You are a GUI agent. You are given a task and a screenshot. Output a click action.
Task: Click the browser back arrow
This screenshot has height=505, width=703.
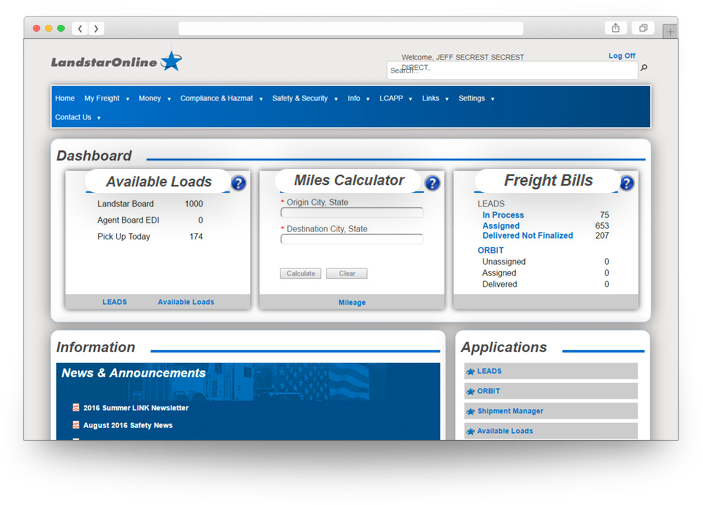(80, 28)
